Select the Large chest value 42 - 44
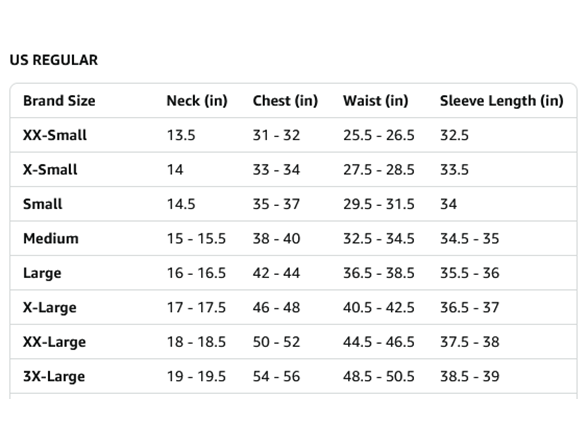588x441 pixels. 276,273
